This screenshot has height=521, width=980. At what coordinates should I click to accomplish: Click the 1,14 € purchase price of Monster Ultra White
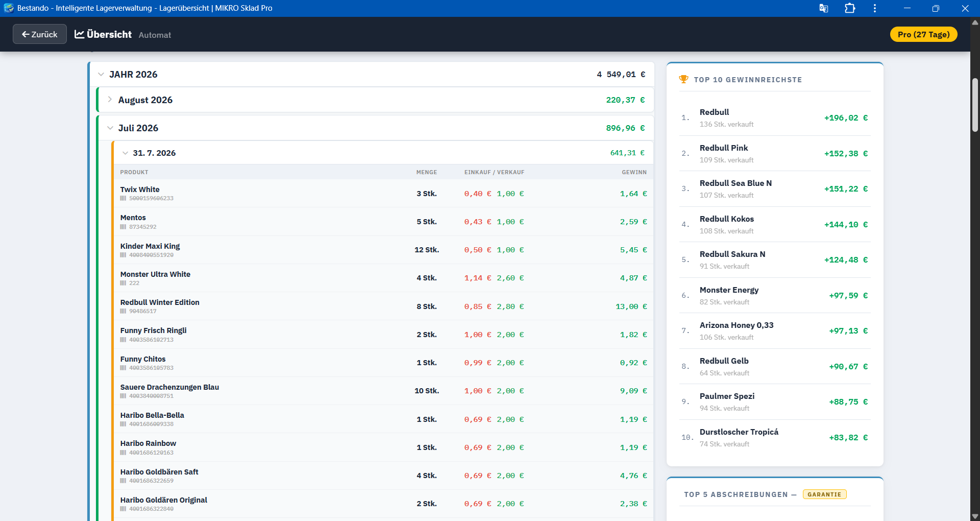click(478, 278)
